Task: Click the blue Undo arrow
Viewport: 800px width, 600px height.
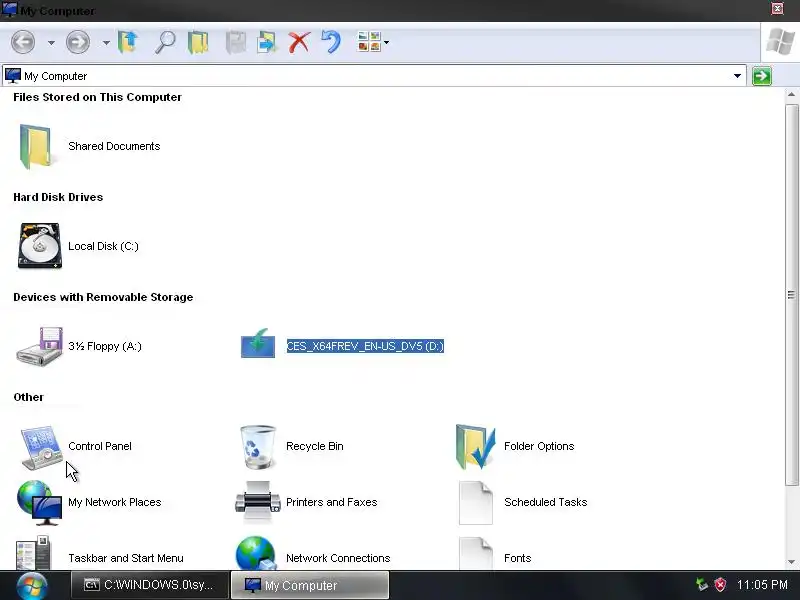Action: click(x=331, y=42)
